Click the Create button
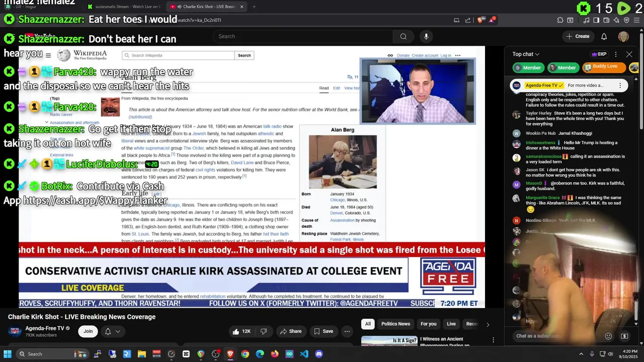644x362 pixels. pyautogui.click(x=578, y=36)
